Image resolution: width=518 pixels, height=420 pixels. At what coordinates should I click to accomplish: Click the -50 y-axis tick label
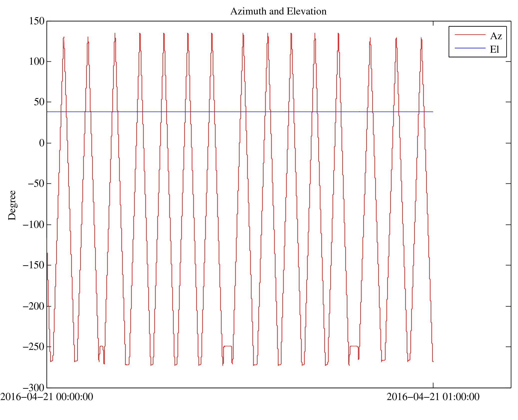pos(36,183)
